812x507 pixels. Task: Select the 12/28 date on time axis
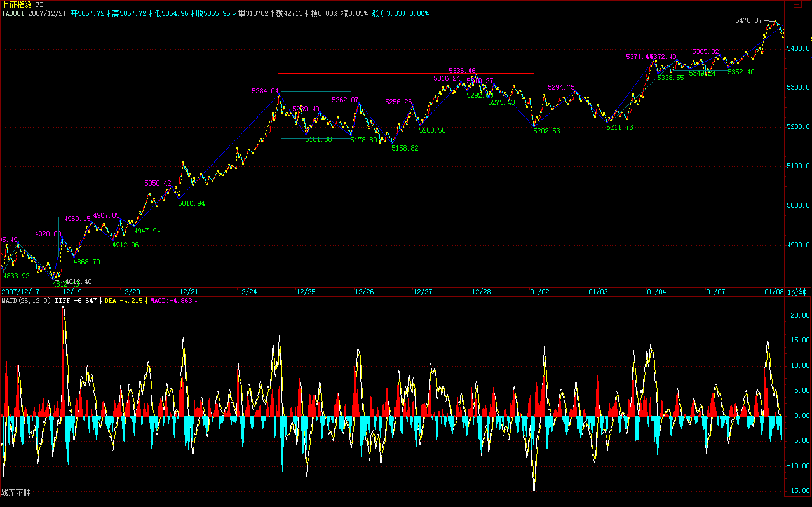481,292
